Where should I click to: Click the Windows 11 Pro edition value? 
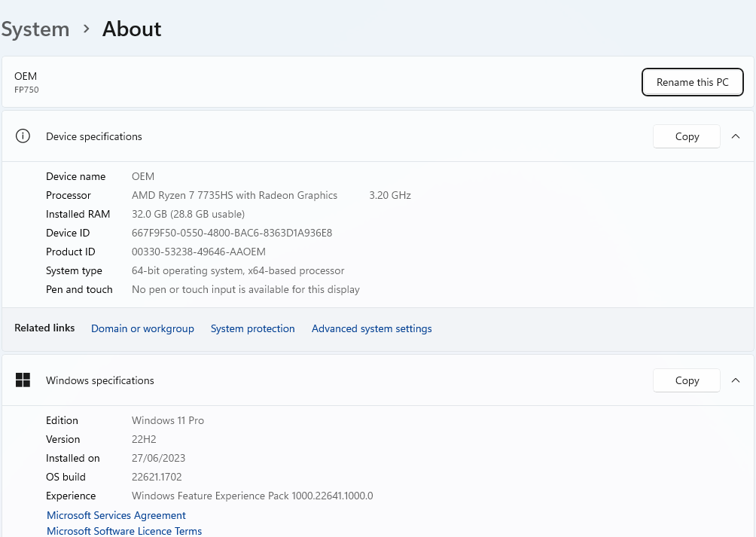(168, 420)
